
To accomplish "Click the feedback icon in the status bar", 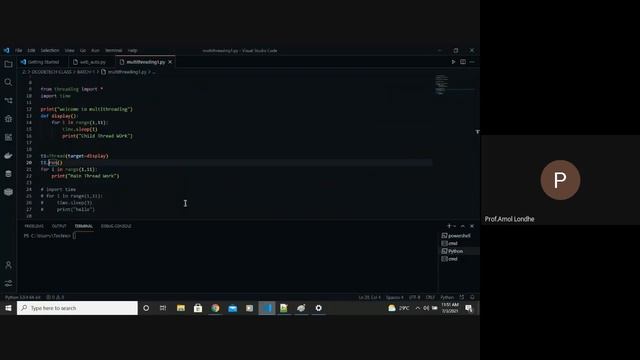I will [462, 297].
